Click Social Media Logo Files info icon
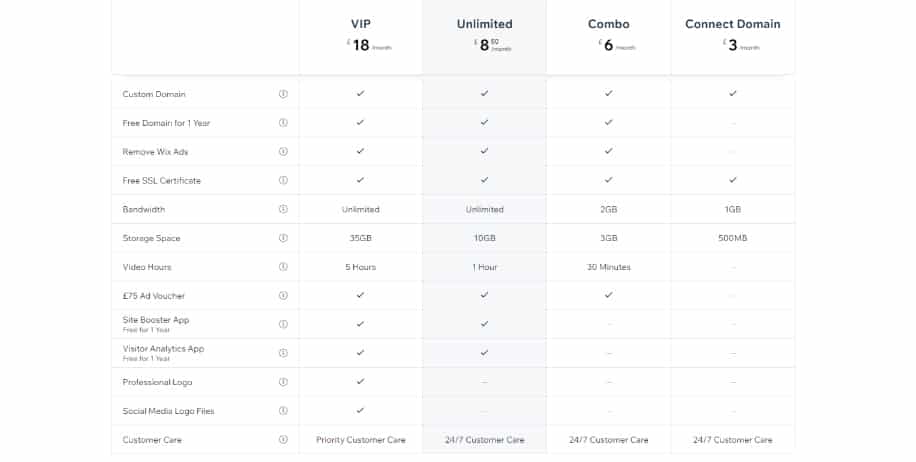 click(283, 411)
